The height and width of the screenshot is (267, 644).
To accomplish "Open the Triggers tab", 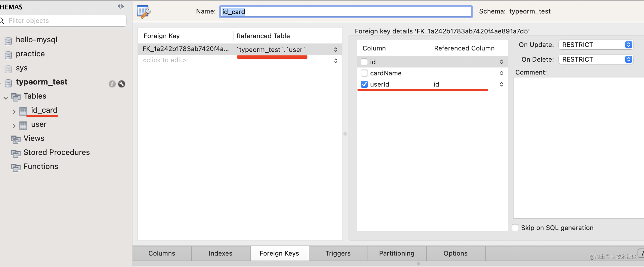I will click(338, 253).
